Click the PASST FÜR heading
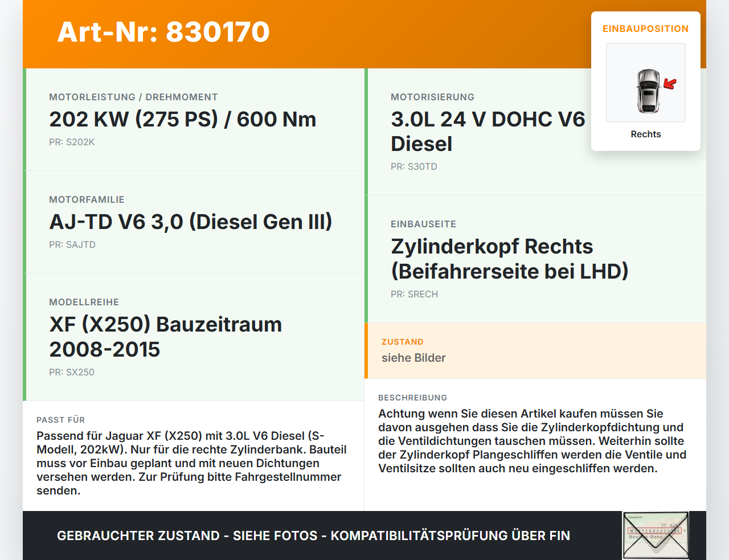The height and width of the screenshot is (560, 729). coord(61,420)
